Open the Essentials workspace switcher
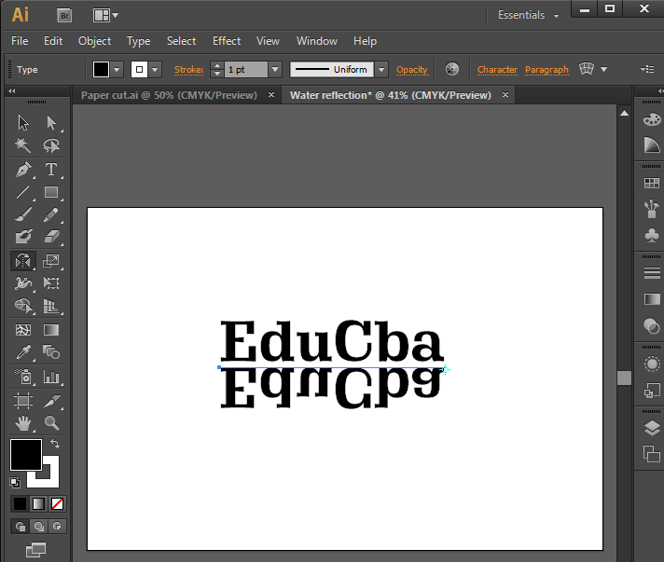 [528, 15]
